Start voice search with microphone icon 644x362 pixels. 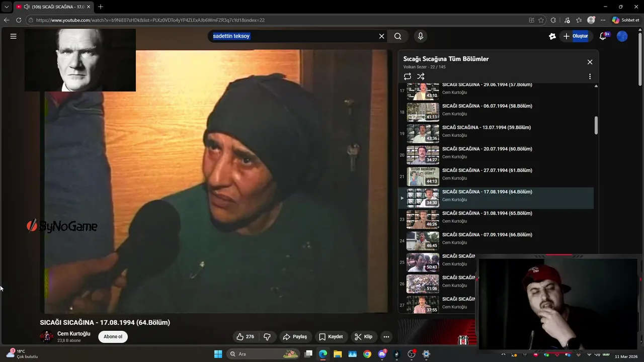click(x=421, y=36)
